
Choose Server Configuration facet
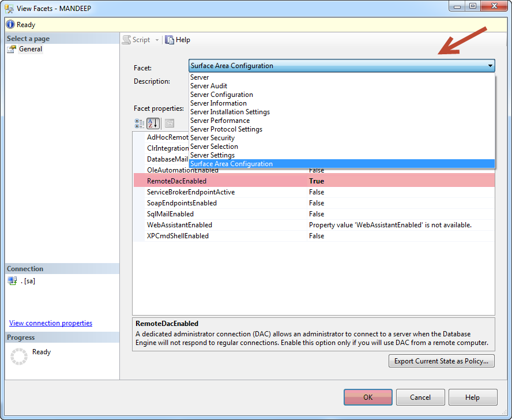click(x=341, y=95)
